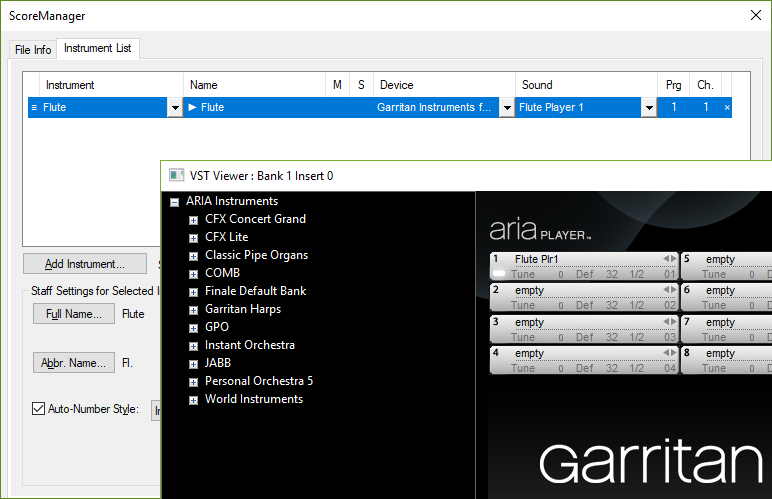This screenshot has width=772, height=499.
Task: Click the slot 1 Tune value
Action: point(561,275)
